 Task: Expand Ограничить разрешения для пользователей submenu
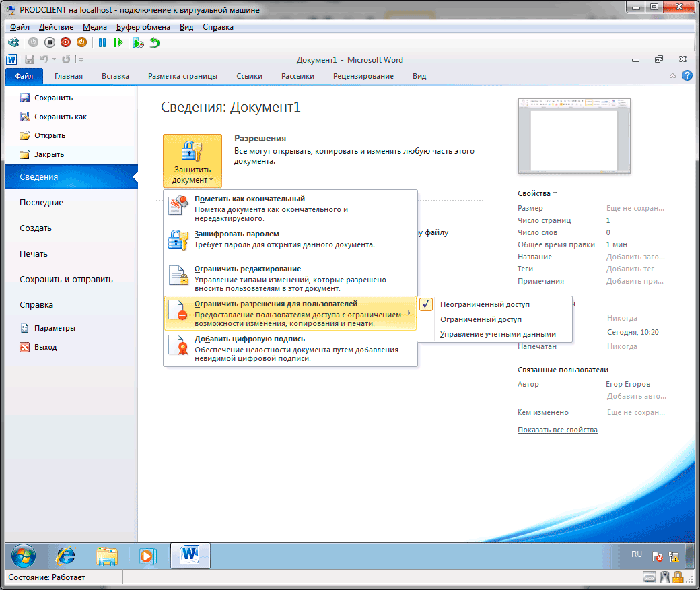tap(290, 314)
